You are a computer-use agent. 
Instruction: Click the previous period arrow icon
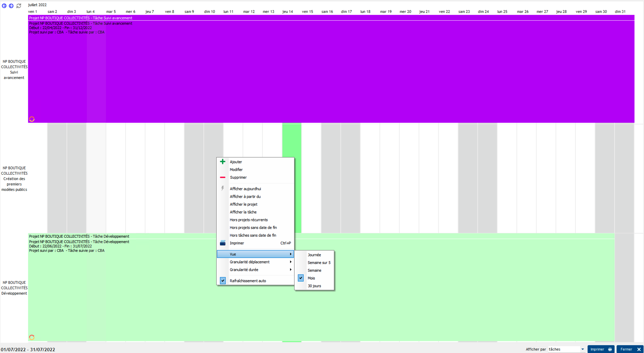(4, 6)
